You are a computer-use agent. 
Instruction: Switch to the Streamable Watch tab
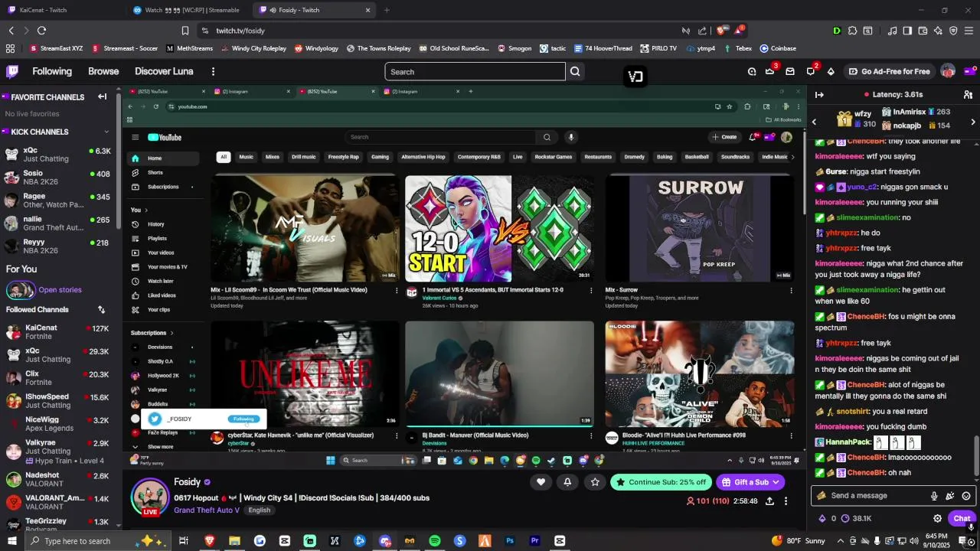tap(188, 10)
